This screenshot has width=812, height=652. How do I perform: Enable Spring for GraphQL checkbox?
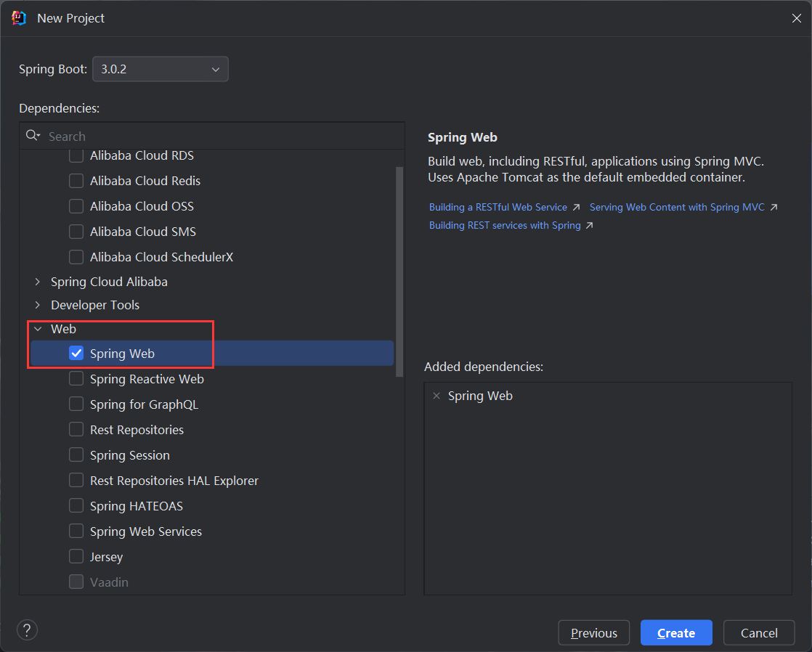(x=76, y=404)
